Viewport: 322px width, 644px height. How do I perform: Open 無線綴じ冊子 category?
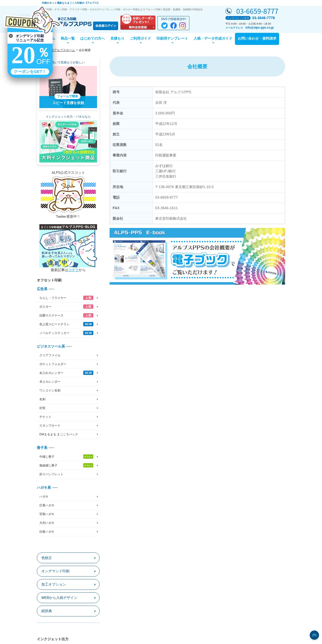(x=68, y=465)
